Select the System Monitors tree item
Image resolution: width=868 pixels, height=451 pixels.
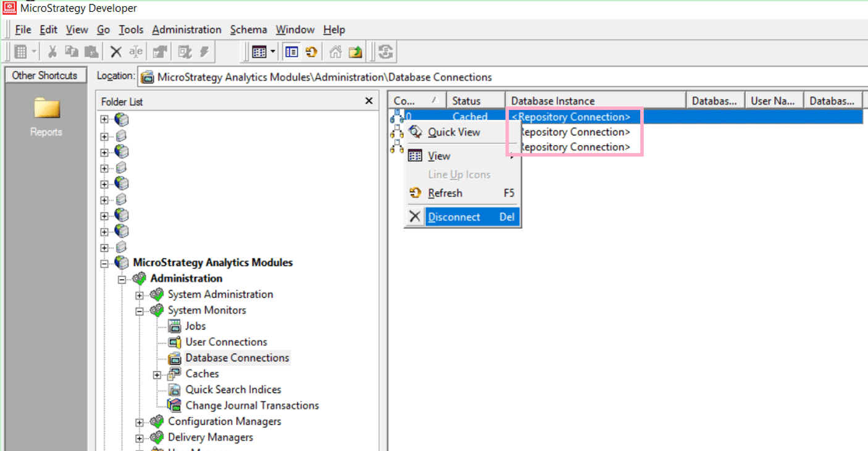(x=207, y=310)
